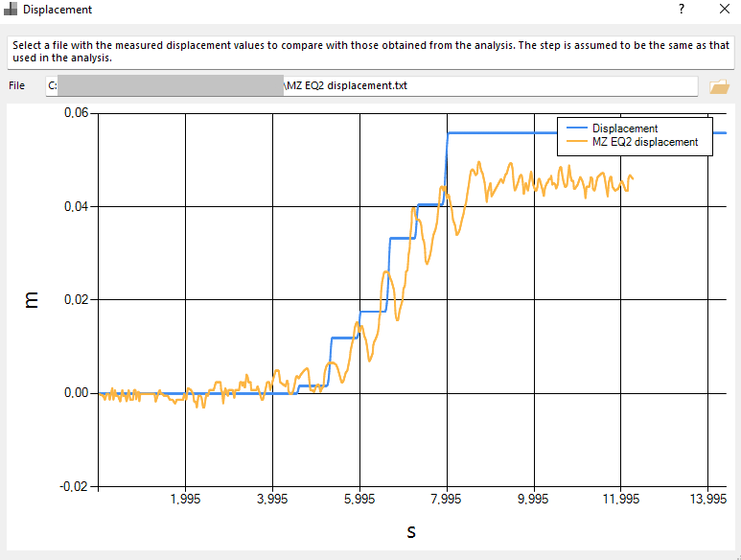Image resolution: width=741 pixels, height=560 pixels.
Task: Click the orange MZ EQ2 legend line
Action: (576, 141)
